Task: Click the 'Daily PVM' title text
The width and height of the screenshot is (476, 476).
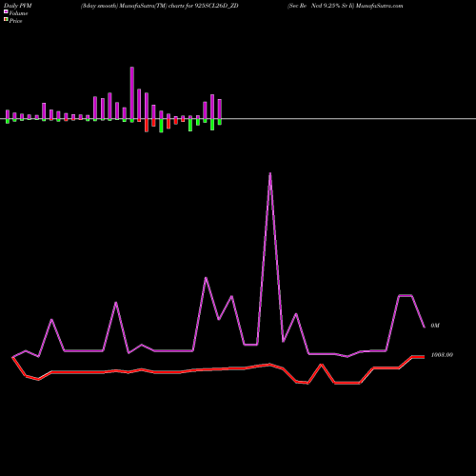Action: pyautogui.click(x=18, y=6)
